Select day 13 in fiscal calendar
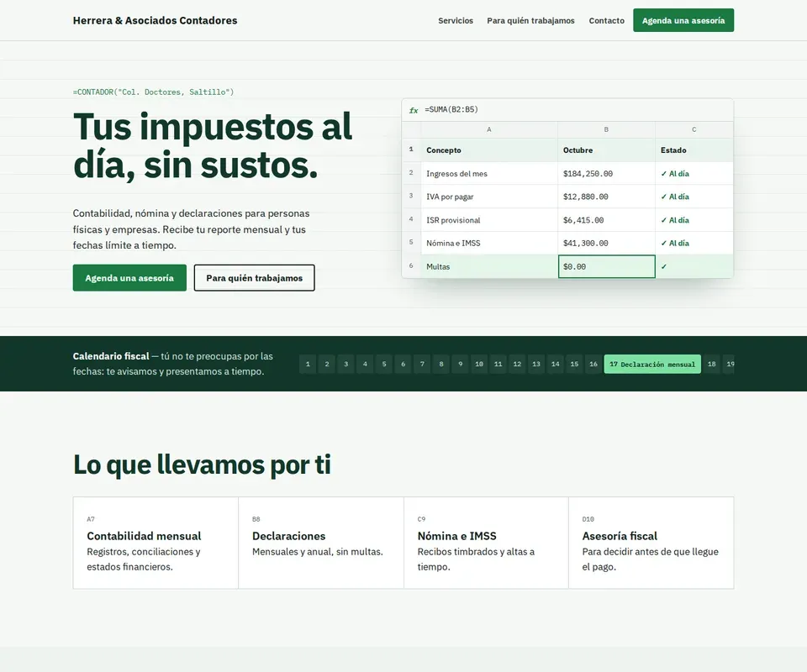Image resolution: width=807 pixels, height=672 pixels. tap(536, 364)
